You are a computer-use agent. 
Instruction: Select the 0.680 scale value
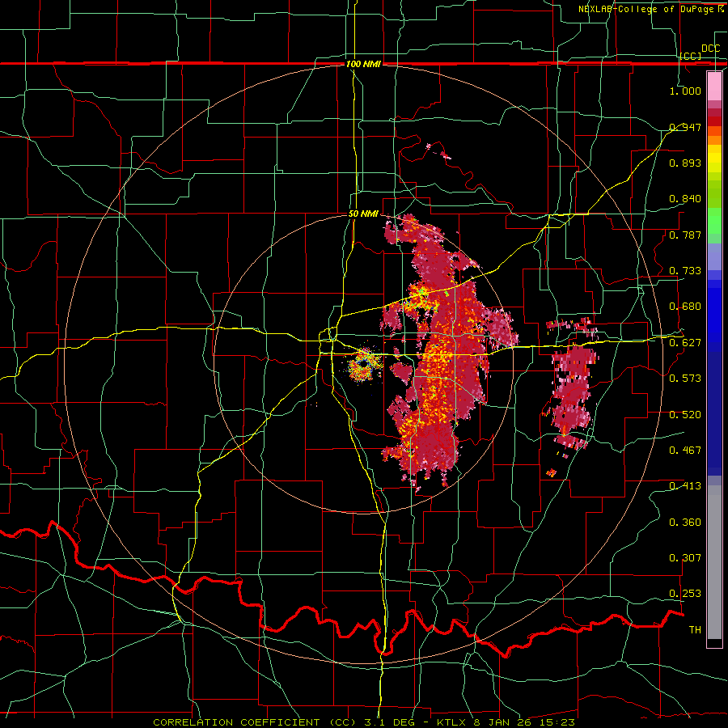click(x=685, y=307)
